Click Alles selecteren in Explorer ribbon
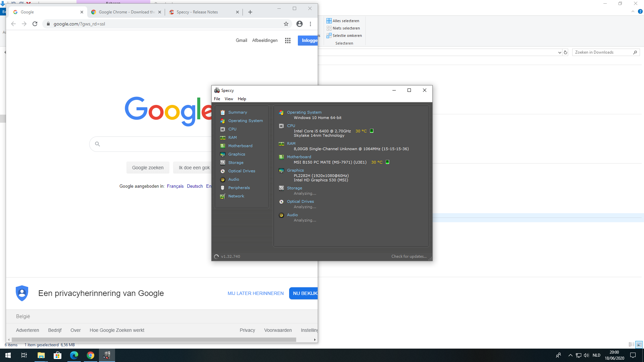Viewport: 644px width, 362px height. click(x=343, y=21)
